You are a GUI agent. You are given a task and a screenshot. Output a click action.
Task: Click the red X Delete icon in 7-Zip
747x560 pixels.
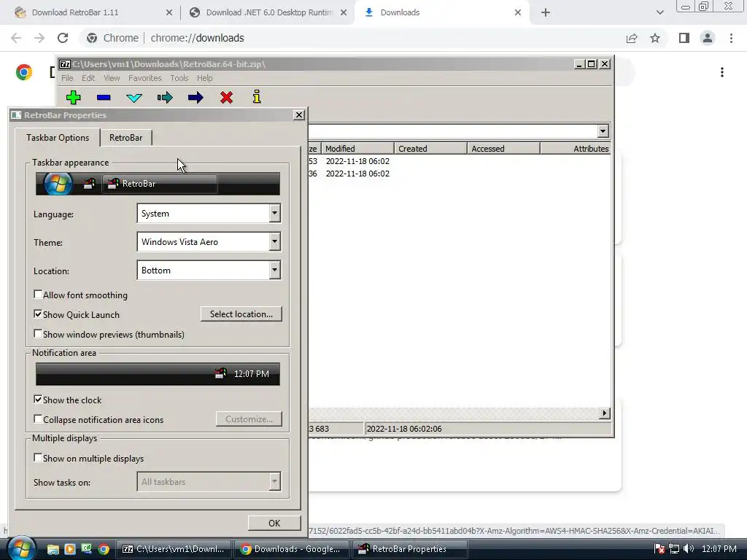pyautogui.click(x=226, y=98)
